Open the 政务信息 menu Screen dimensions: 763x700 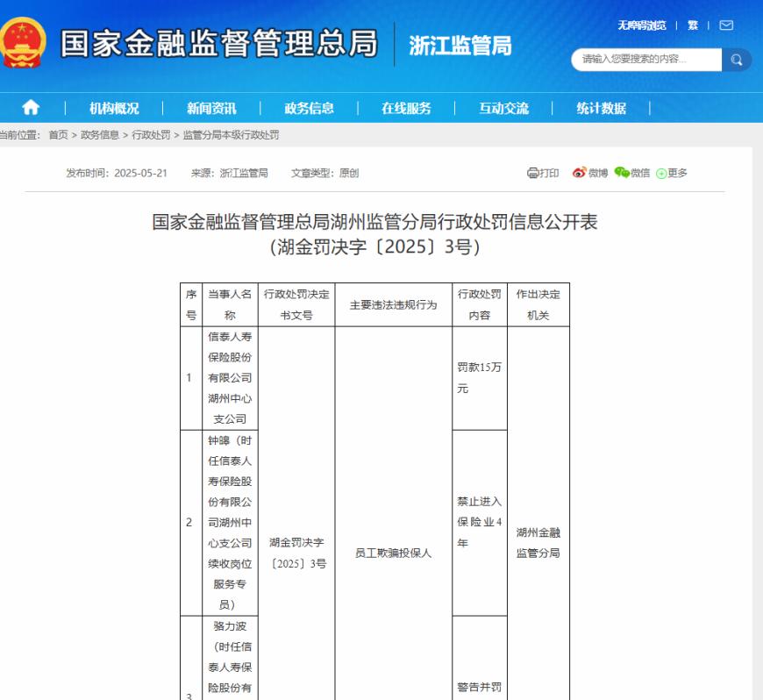309,108
